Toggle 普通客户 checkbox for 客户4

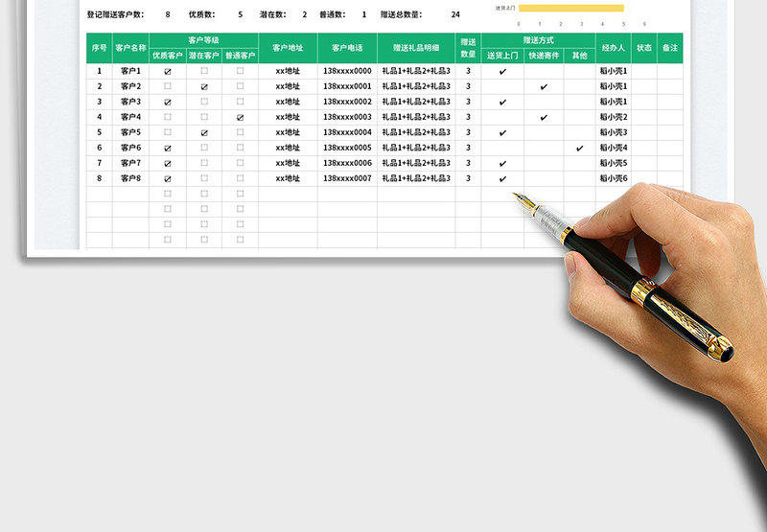pos(240,118)
